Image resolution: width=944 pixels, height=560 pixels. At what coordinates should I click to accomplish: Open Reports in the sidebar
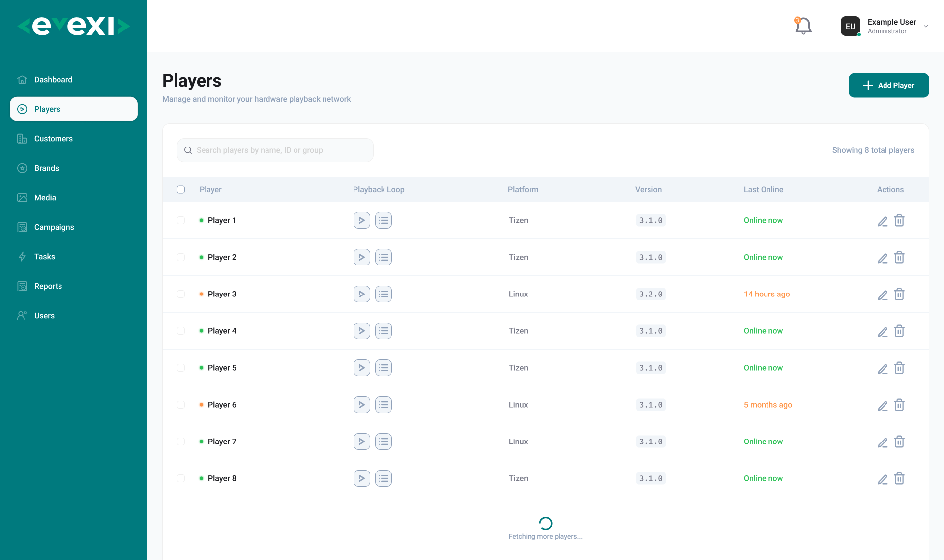[74, 286]
